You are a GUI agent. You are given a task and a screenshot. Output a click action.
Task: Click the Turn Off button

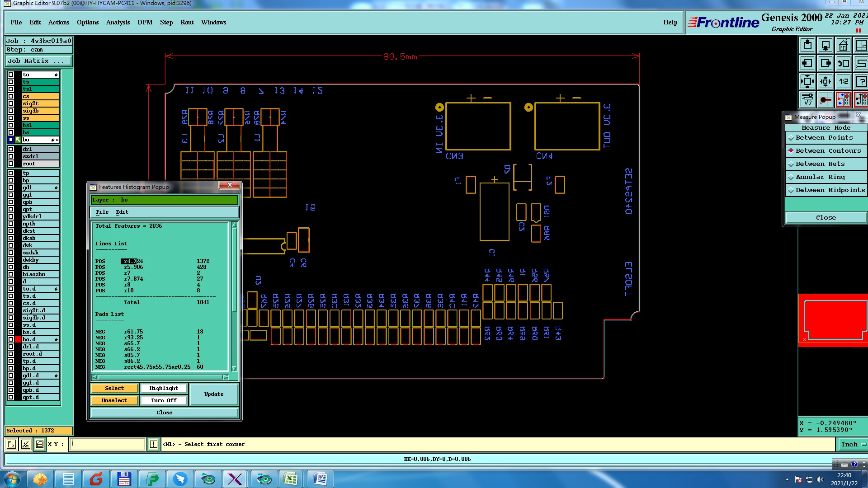(x=164, y=400)
